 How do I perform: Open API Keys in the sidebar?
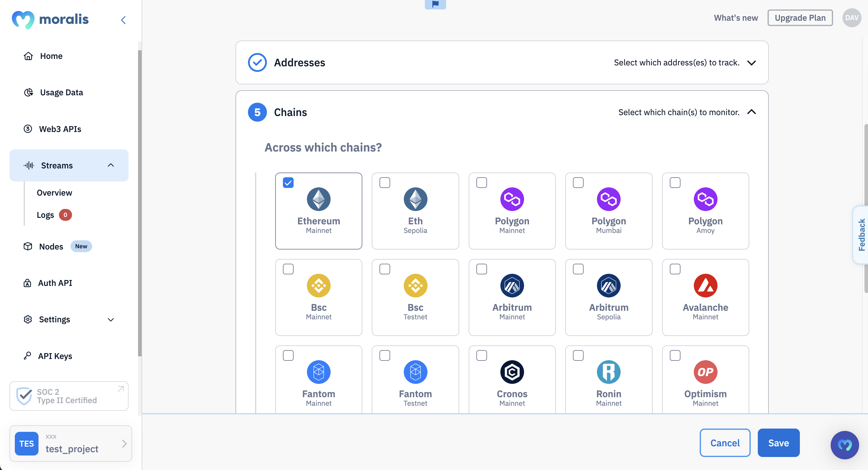pos(69,356)
